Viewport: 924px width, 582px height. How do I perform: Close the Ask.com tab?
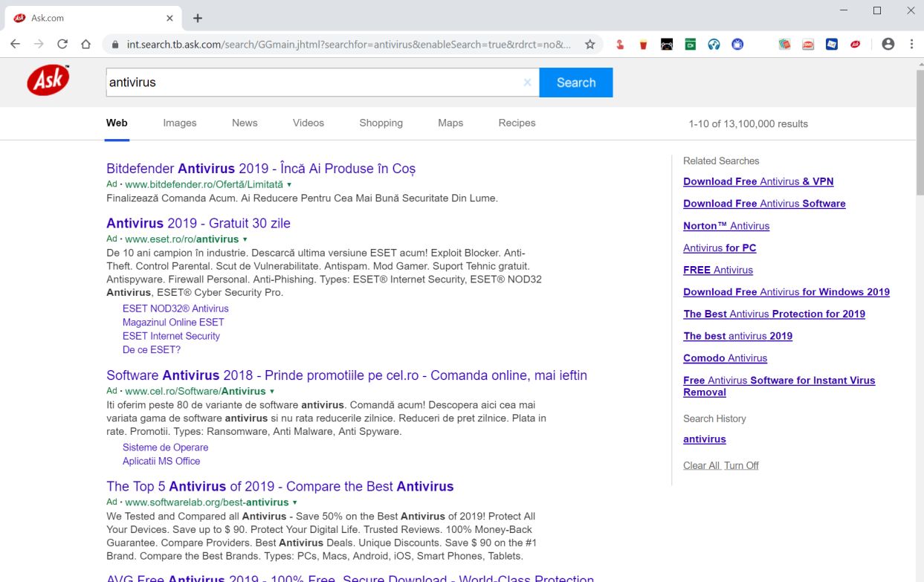170,18
